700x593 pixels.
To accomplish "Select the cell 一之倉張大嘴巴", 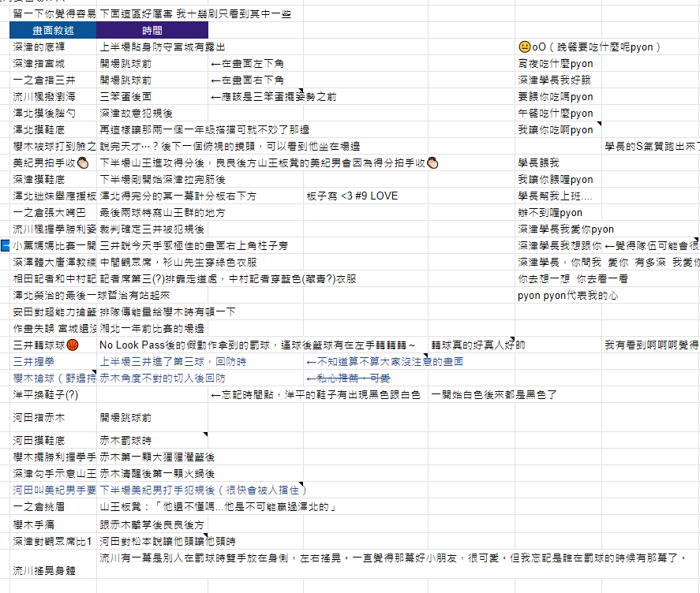I will click(x=53, y=212).
